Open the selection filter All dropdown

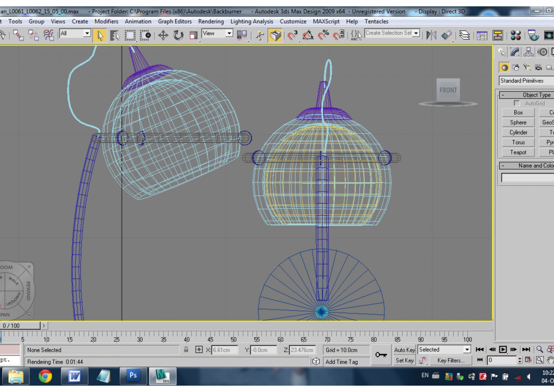pos(87,33)
